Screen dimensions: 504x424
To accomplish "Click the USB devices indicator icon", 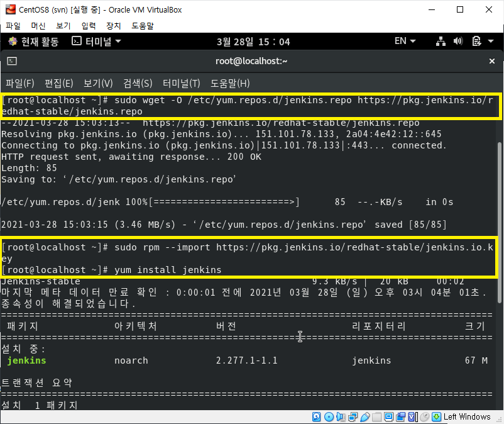I will pos(365,417).
